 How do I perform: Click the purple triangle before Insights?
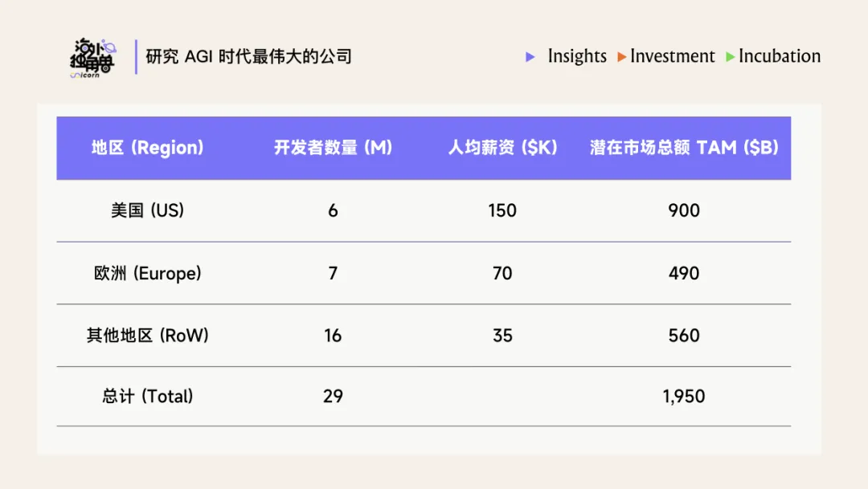click(530, 57)
